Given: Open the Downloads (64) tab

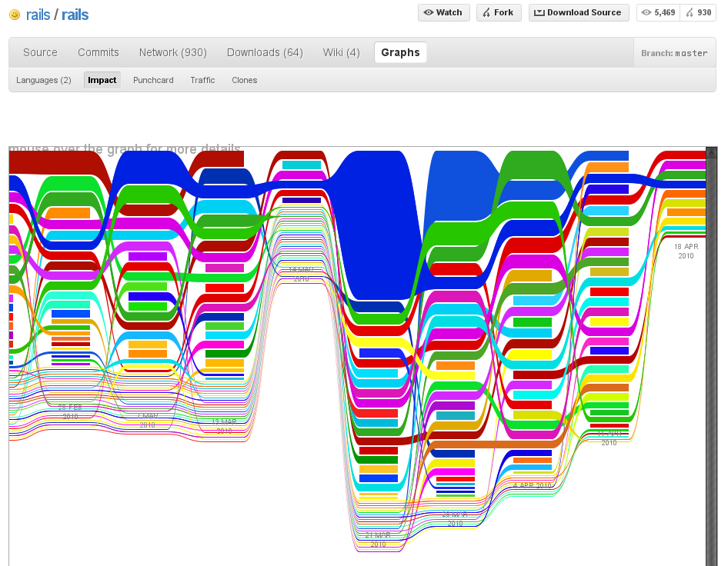Looking at the screenshot, I should coord(265,52).
